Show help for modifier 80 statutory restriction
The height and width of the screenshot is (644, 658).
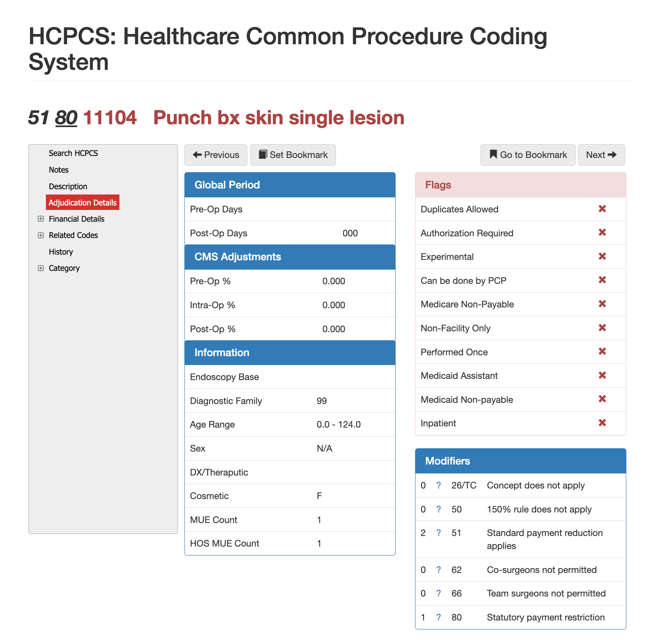pos(439,617)
